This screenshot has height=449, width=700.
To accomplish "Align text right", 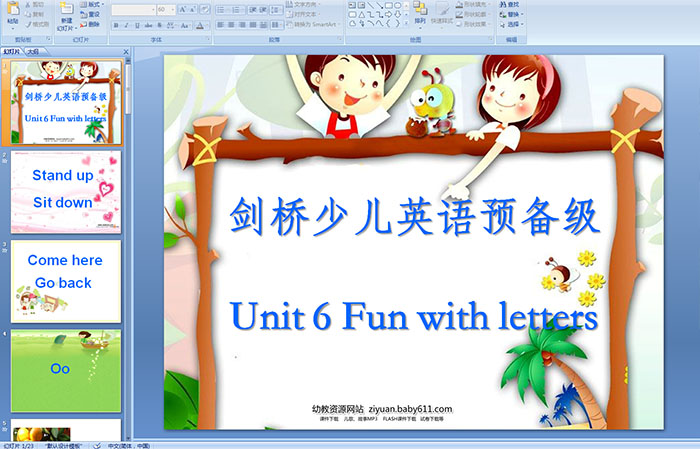I will (x=242, y=25).
